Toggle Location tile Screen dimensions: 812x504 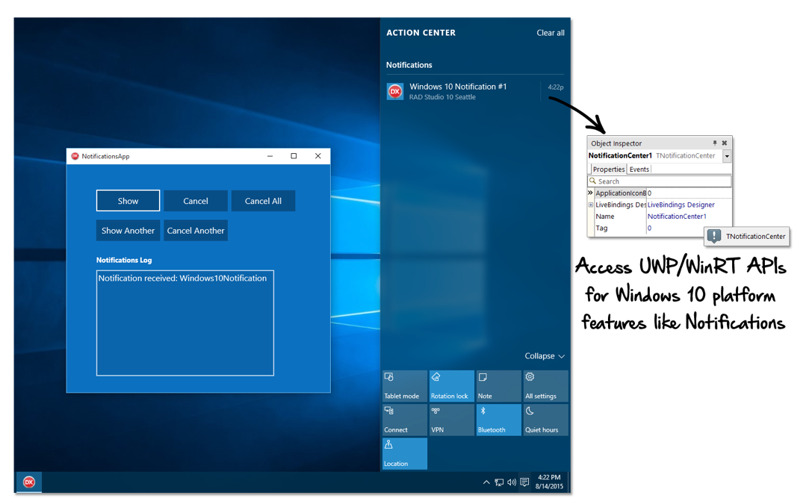point(404,454)
